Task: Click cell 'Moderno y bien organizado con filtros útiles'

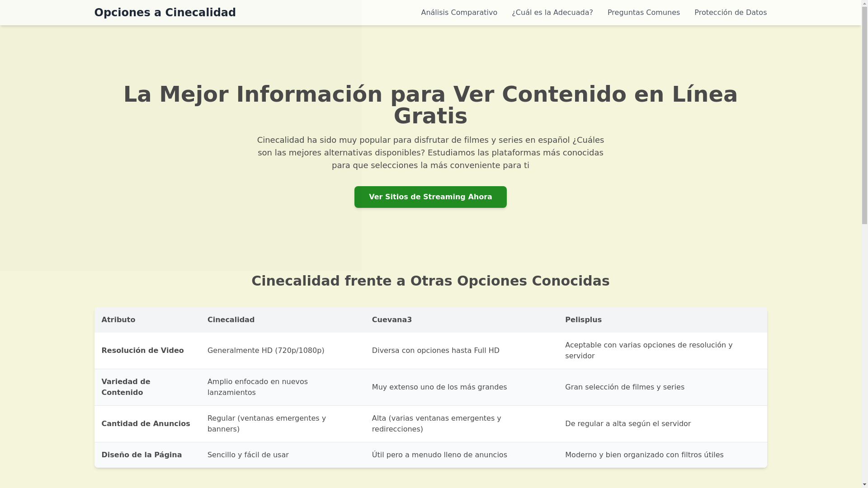Action: coord(662,455)
